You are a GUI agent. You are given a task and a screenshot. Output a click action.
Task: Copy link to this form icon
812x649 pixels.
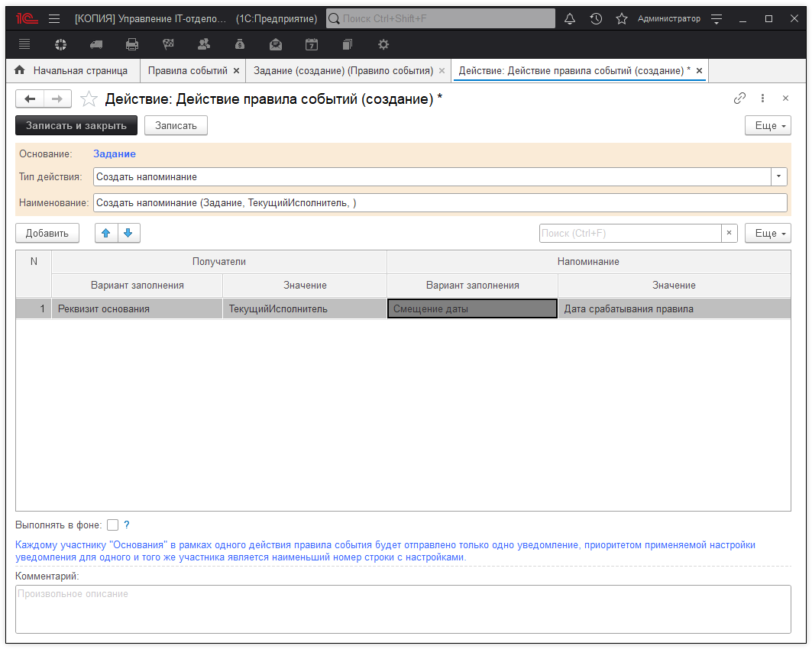[x=739, y=98]
